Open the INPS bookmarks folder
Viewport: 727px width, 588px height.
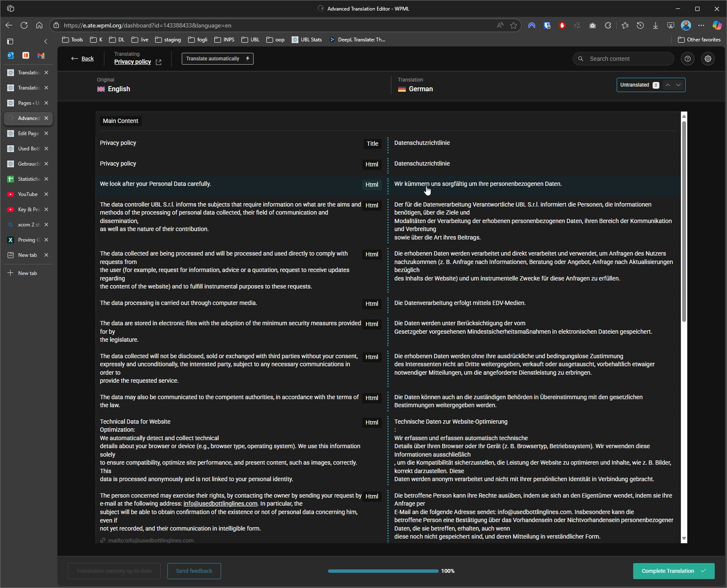(224, 40)
